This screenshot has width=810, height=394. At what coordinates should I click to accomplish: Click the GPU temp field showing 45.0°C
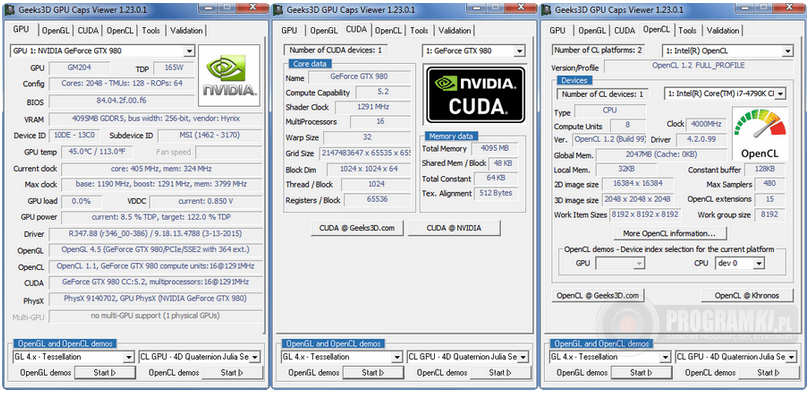click(x=97, y=152)
